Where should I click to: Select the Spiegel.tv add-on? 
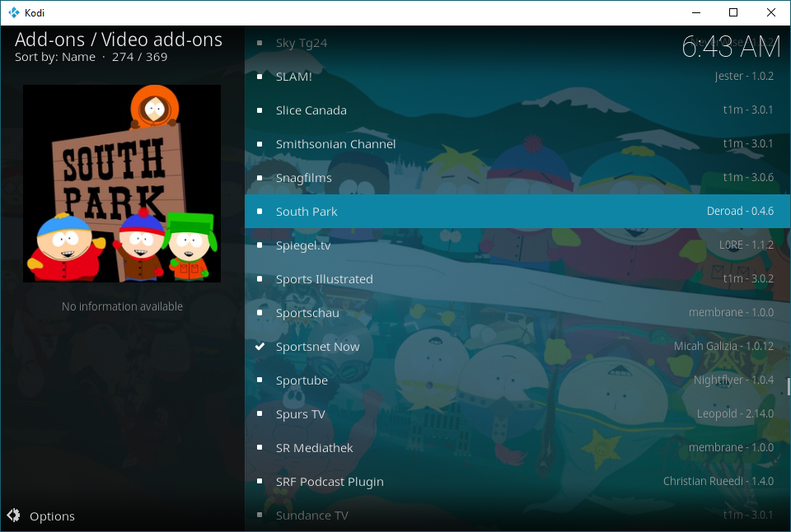(x=517, y=245)
